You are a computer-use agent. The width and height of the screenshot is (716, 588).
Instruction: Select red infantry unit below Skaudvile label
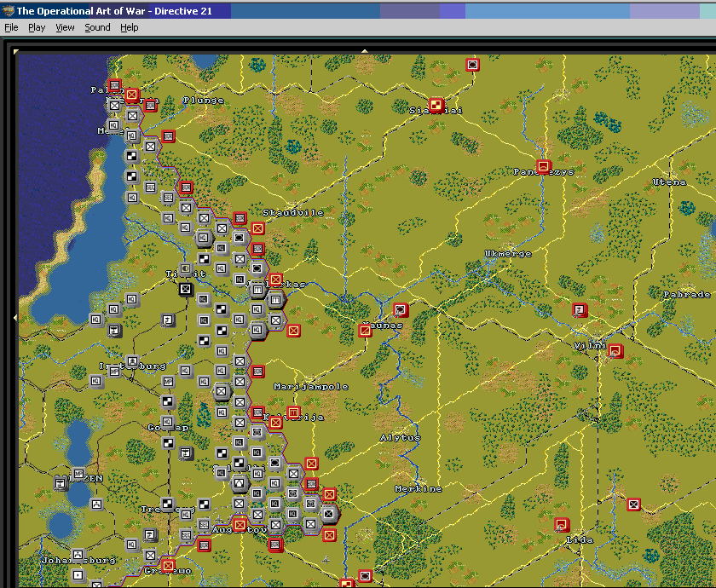(x=257, y=228)
